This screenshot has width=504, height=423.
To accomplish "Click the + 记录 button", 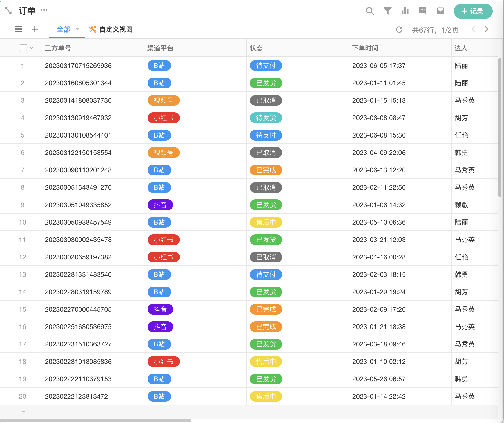I will click(473, 11).
